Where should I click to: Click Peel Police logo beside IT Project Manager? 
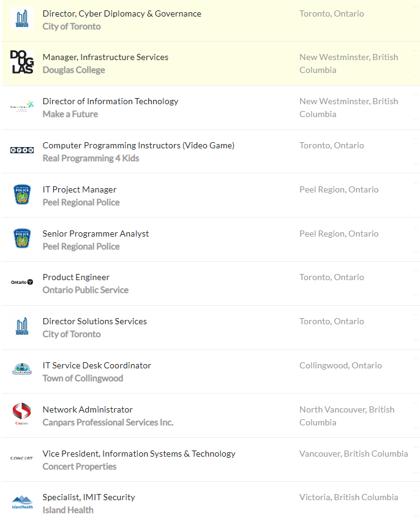[22, 195]
